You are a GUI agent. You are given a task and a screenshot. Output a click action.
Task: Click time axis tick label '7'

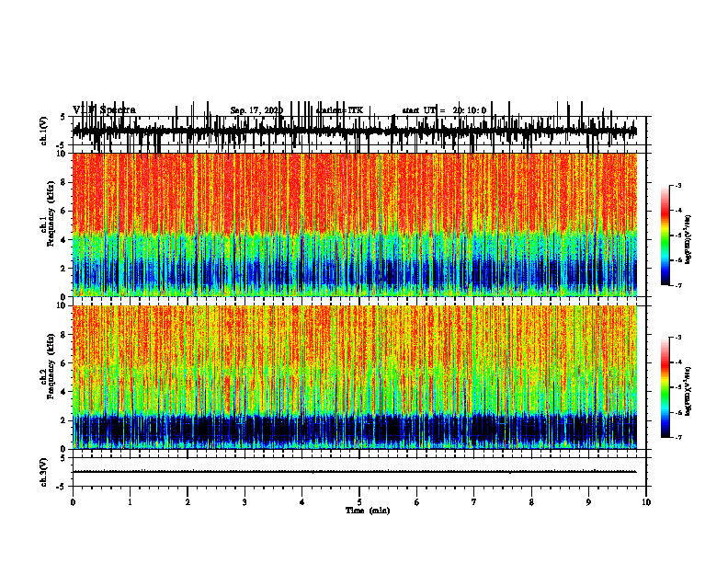click(x=474, y=502)
